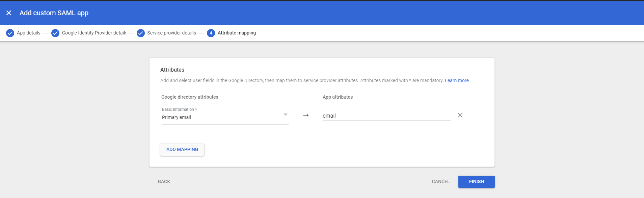644x198 pixels.
Task: Remove the email attribute mapping row
Action: 460,115
